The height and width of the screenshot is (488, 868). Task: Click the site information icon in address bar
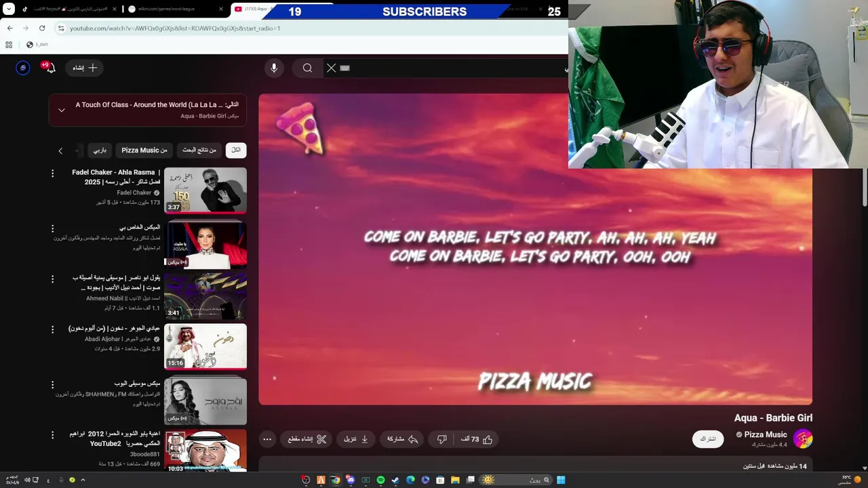tap(61, 28)
